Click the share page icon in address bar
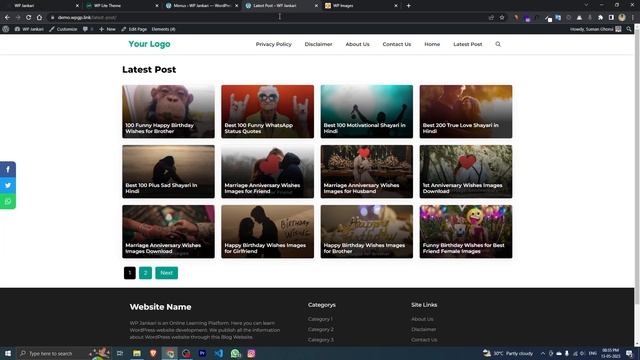 click(491, 18)
